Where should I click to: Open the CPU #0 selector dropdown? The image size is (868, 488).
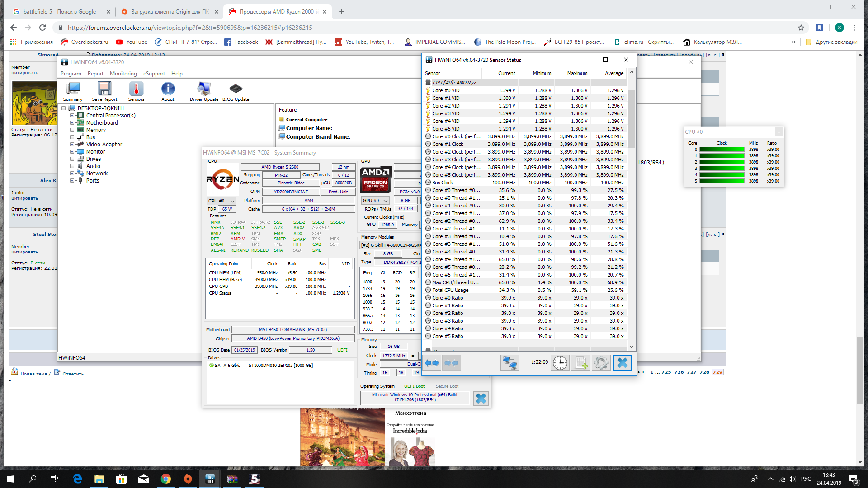(222, 201)
